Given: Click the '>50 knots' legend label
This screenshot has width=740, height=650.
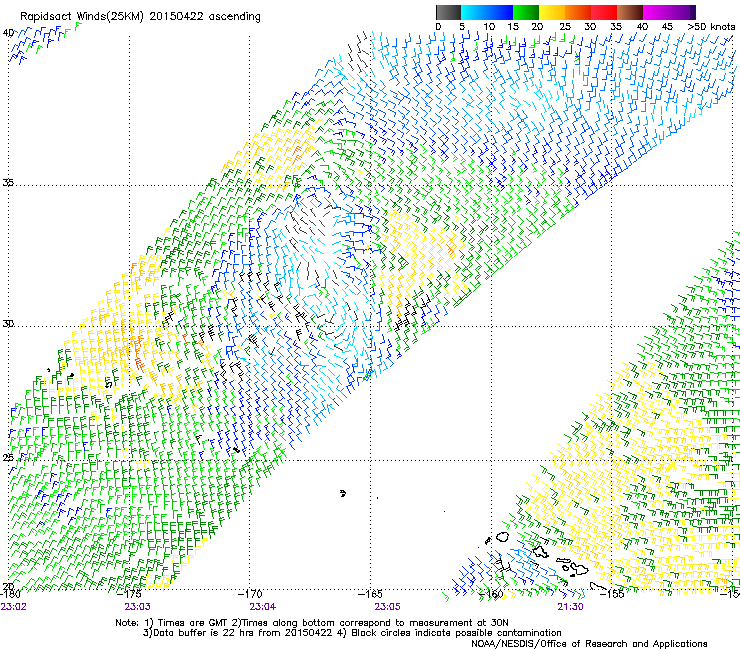Looking at the screenshot, I should tap(711, 27).
